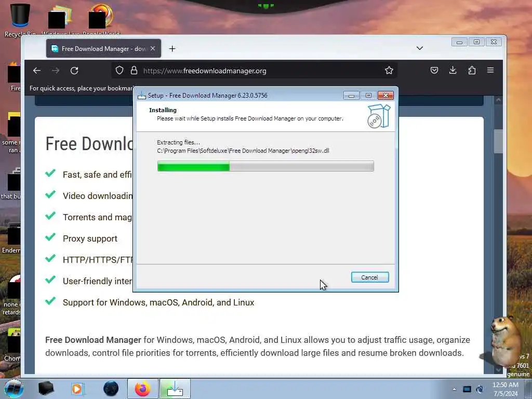The height and width of the screenshot is (399, 532).
Task: Show hidden system tray icons
Action: 454,389
